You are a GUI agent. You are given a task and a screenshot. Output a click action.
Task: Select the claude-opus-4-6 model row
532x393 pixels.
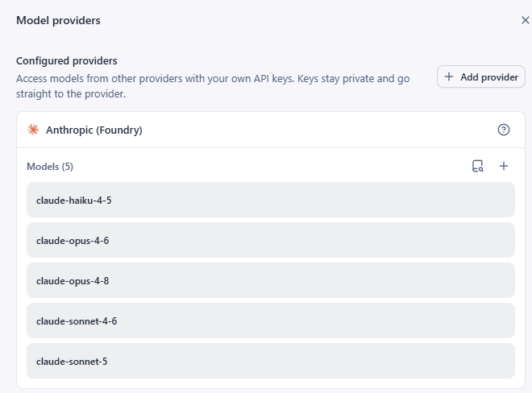pyautogui.click(x=271, y=240)
